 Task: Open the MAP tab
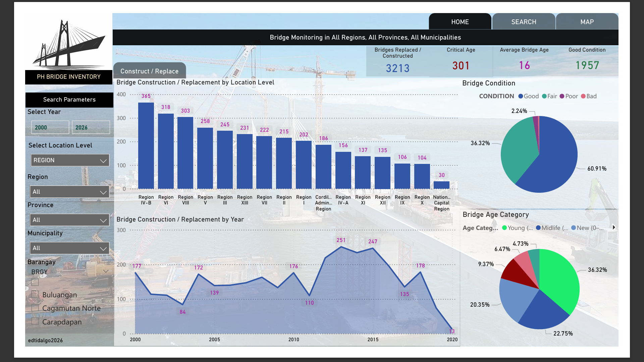[587, 21]
